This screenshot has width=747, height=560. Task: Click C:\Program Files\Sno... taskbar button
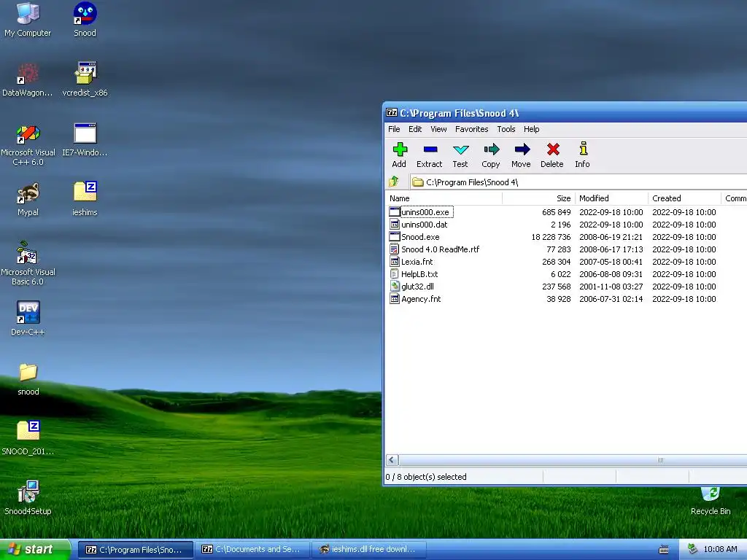click(x=135, y=550)
